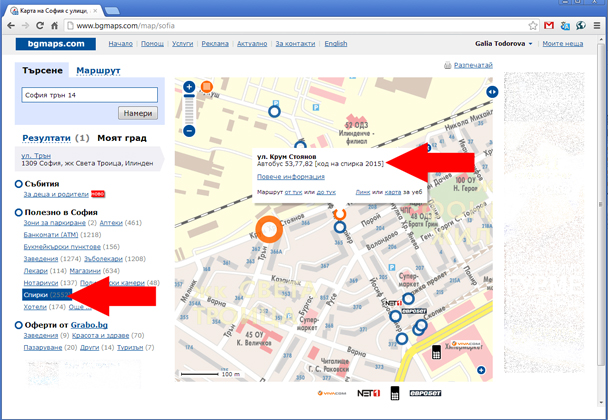This screenshot has width=608, height=420.
Task: Set route от тук in popup
Action: pyautogui.click(x=293, y=192)
